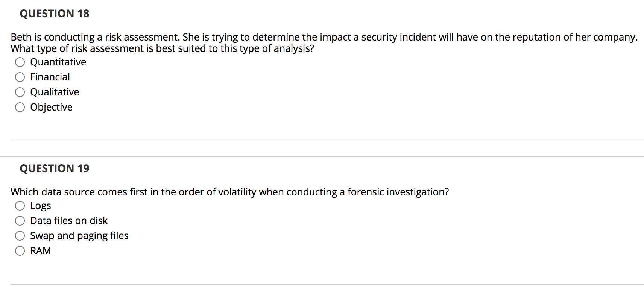Click the 'Financial' answer label text

tap(50, 77)
